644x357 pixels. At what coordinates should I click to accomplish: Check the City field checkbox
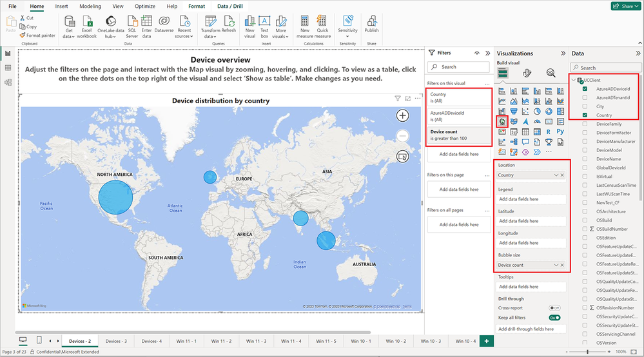585,106
